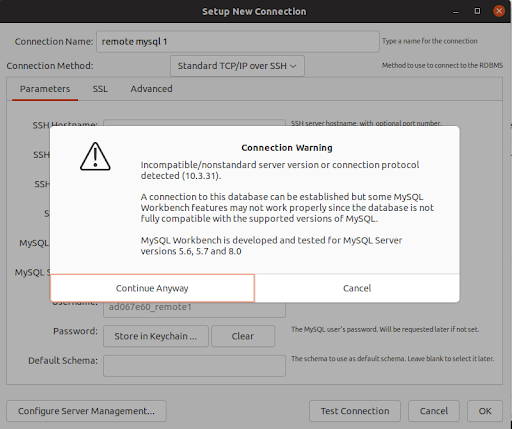Click 'Will be requested later if not set' hint

(429, 329)
